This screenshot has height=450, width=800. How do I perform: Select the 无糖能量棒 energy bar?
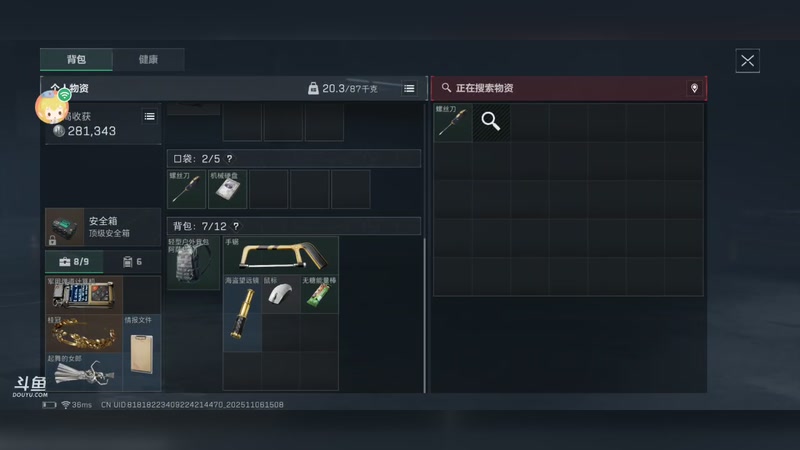[319, 294]
